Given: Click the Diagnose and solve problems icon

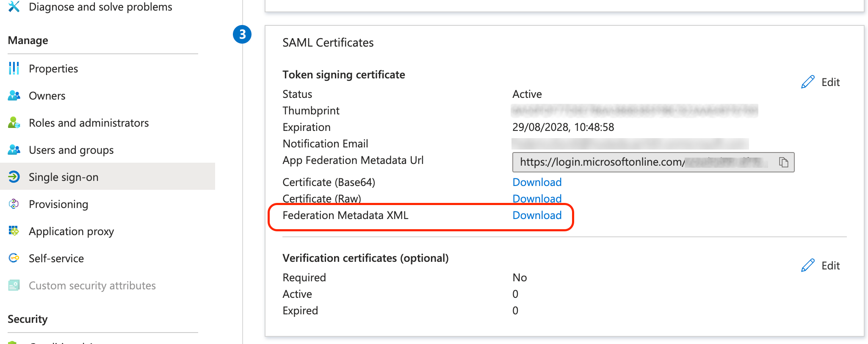Looking at the screenshot, I should pyautogui.click(x=14, y=6).
